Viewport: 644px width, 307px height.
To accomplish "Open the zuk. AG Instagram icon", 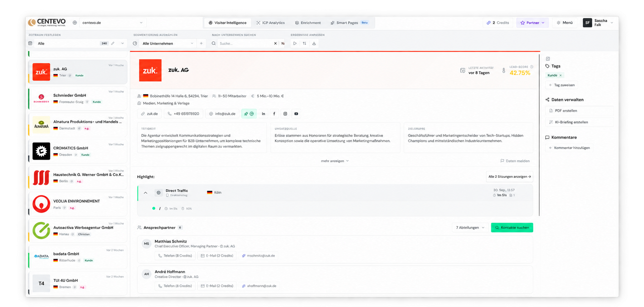I will point(285,114).
